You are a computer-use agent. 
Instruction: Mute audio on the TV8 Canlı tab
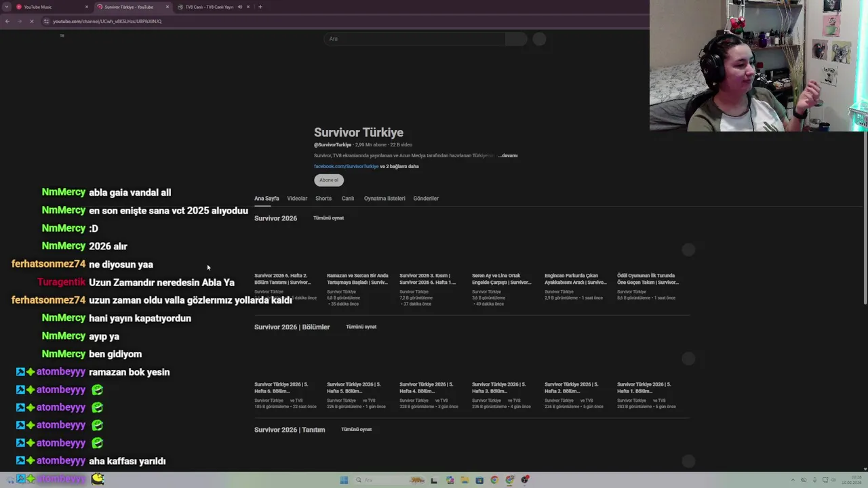click(239, 7)
